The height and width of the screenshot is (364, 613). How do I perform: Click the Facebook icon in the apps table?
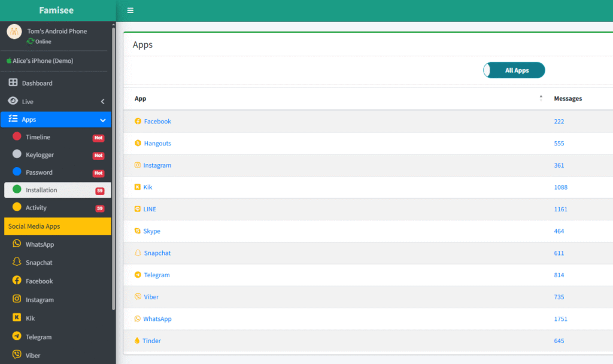pyautogui.click(x=138, y=121)
